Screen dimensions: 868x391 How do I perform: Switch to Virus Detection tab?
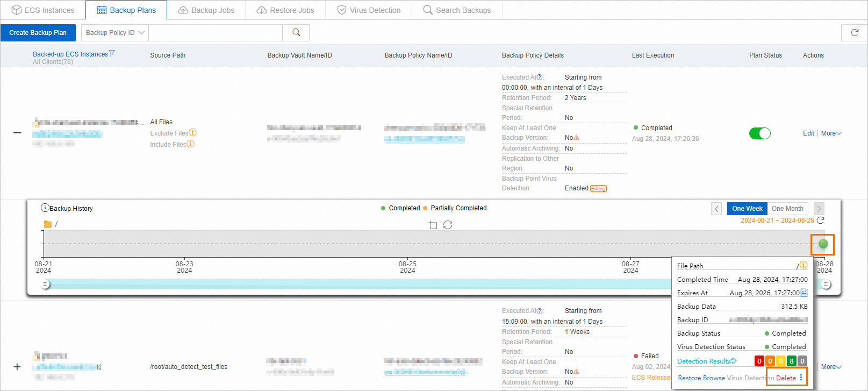point(369,10)
